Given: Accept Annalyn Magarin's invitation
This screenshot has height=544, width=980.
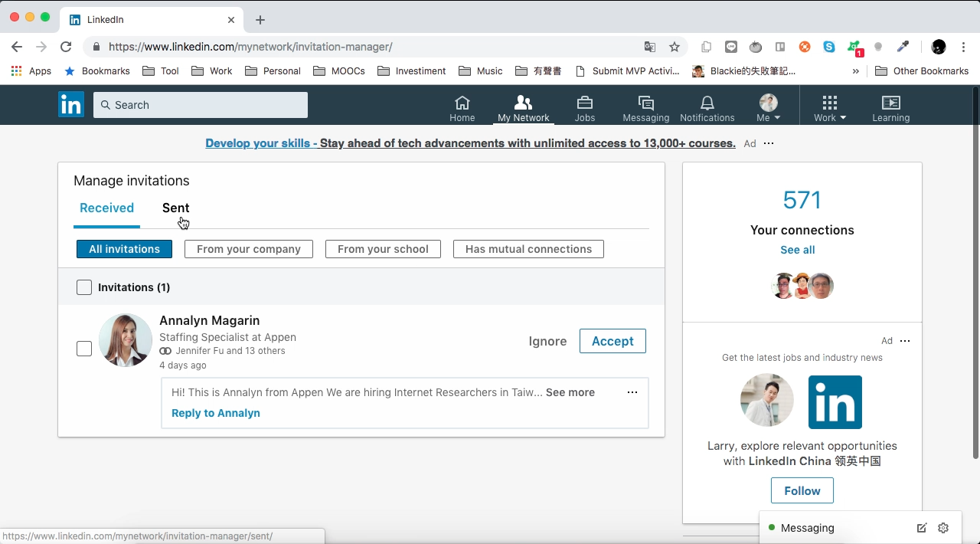Looking at the screenshot, I should pos(612,341).
